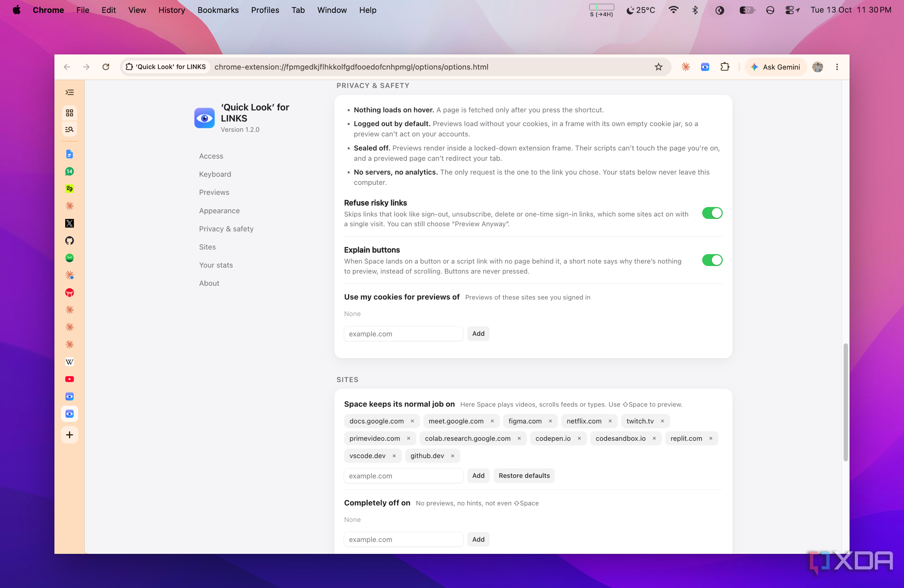904x588 pixels.
Task: Add a new tab with plus icon
Action: 69,435
